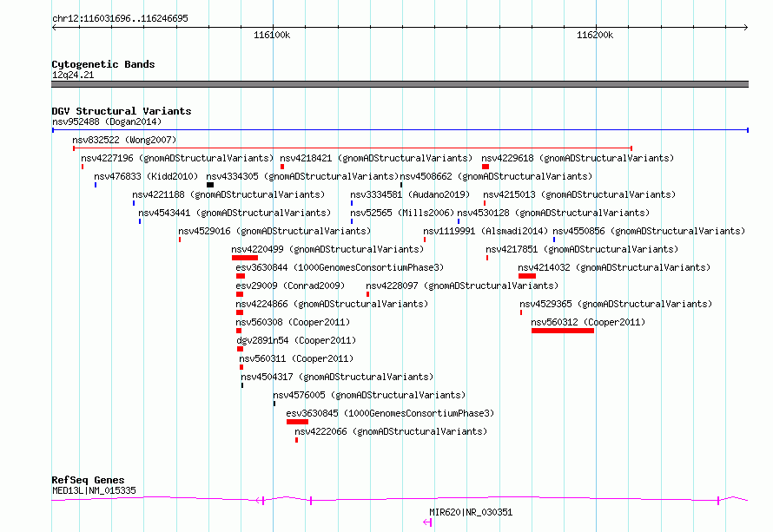Select nsv560311 (Cooper2011) label
This screenshot has width=773, height=532.
pyautogui.click(x=296, y=358)
